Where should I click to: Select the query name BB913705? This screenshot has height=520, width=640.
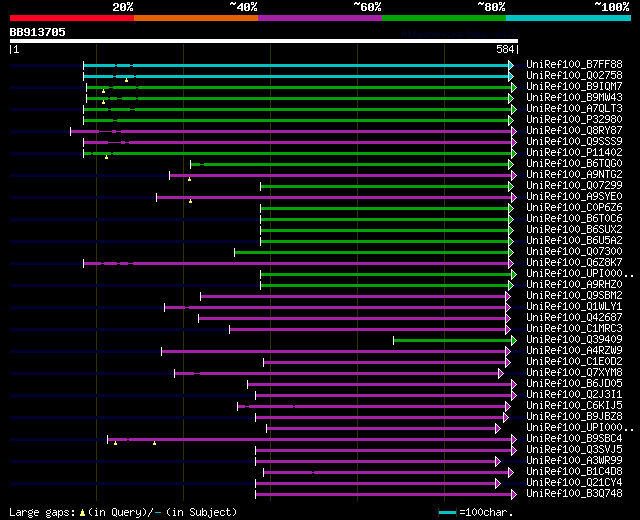(x=38, y=32)
